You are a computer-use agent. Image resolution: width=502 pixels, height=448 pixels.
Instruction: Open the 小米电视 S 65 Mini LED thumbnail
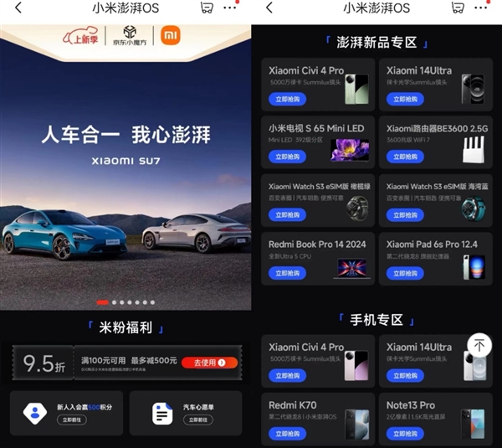click(x=349, y=149)
